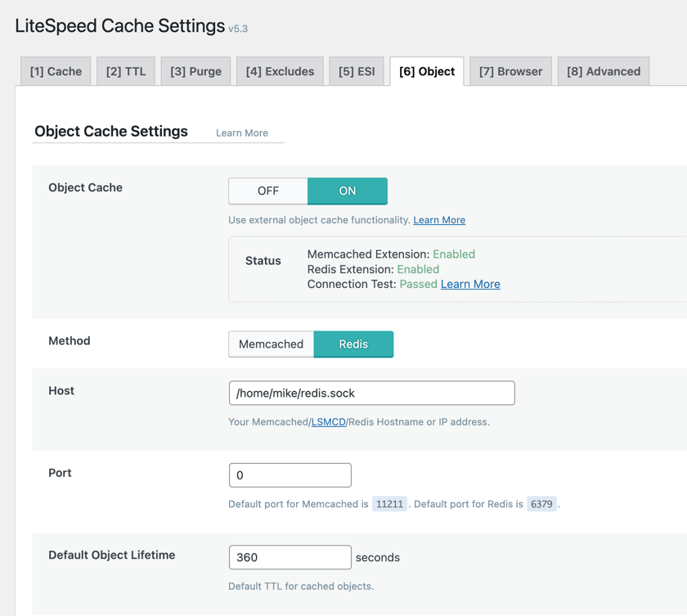The height and width of the screenshot is (616, 687).
Task: Select the [6] Object tab
Action: click(427, 71)
